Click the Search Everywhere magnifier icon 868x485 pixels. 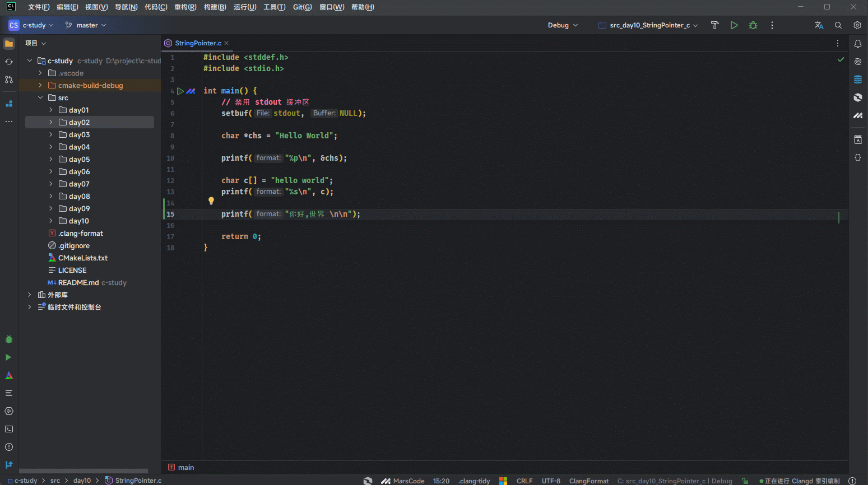pyautogui.click(x=838, y=25)
